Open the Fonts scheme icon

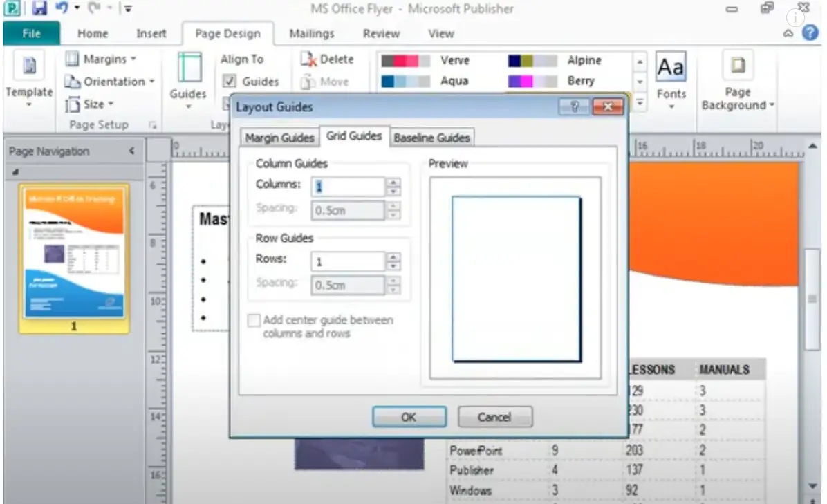tap(671, 69)
